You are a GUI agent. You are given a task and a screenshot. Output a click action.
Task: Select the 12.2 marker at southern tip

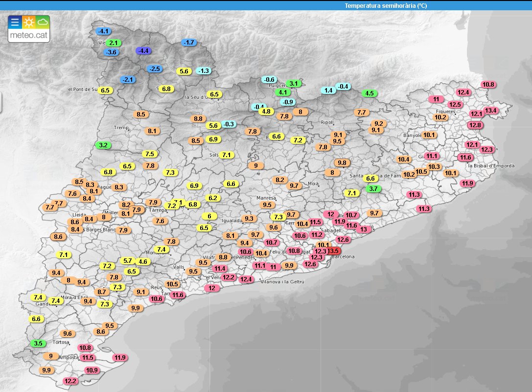pyautogui.click(x=70, y=381)
